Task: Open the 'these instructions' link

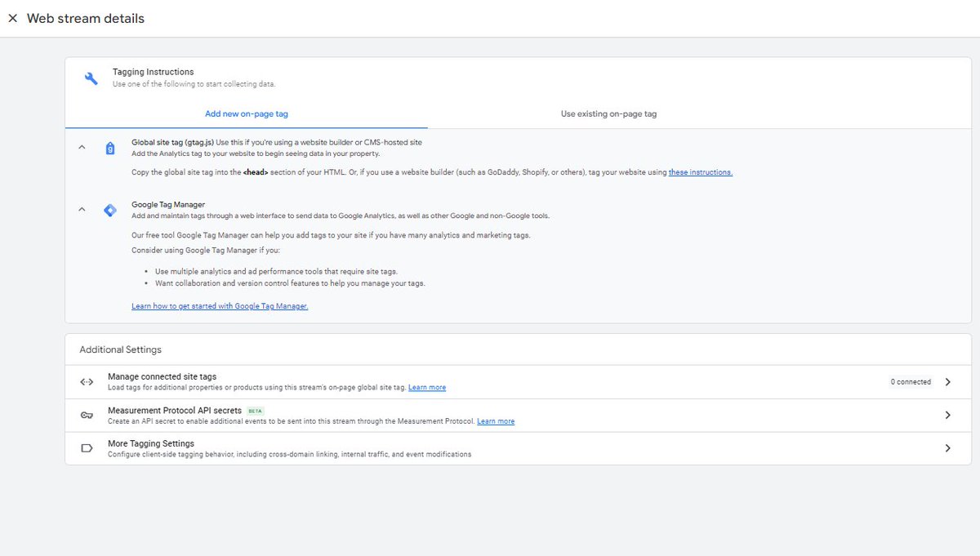Action: (701, 172)
